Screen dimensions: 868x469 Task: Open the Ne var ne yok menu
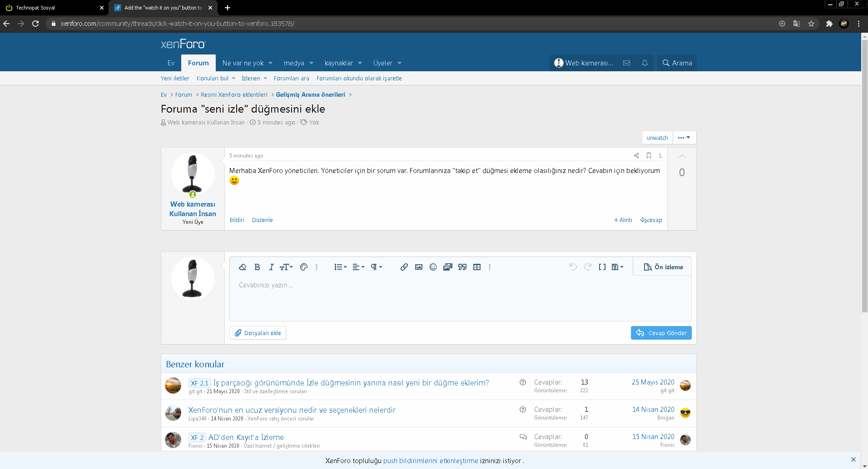[243, 63]
